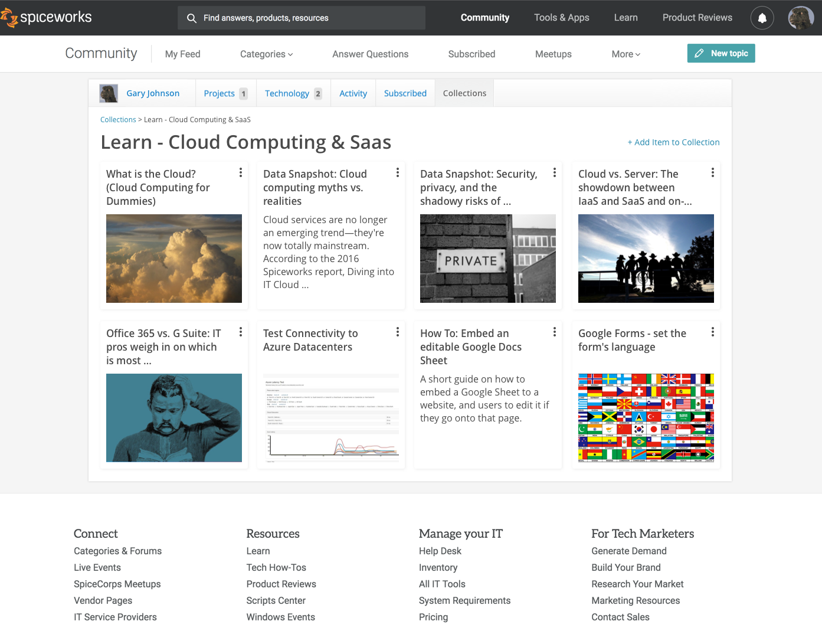Open the cowboy silhouettes thumbnail
Screen dimensions: 822x644
pyautogui.click(x=646, y=259)
